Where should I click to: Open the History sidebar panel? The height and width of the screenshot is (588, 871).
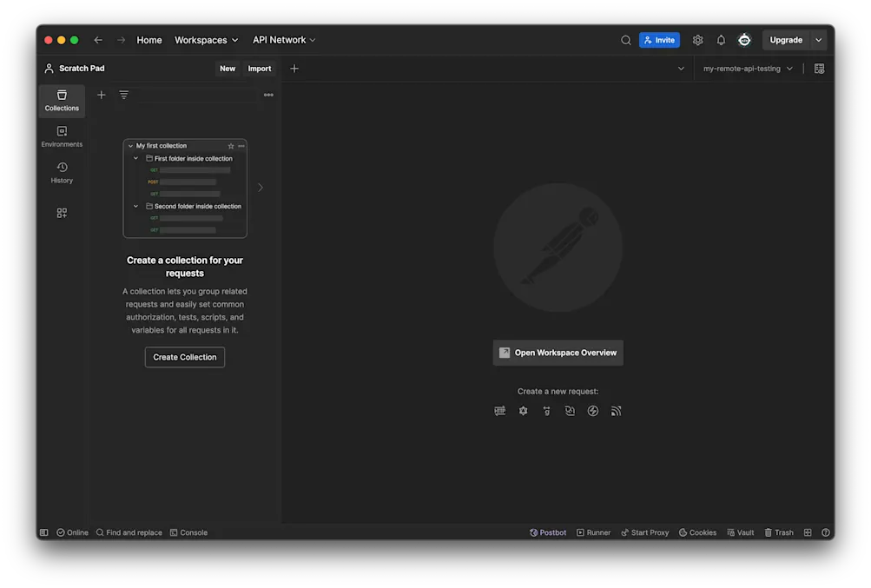pos(62,172)
